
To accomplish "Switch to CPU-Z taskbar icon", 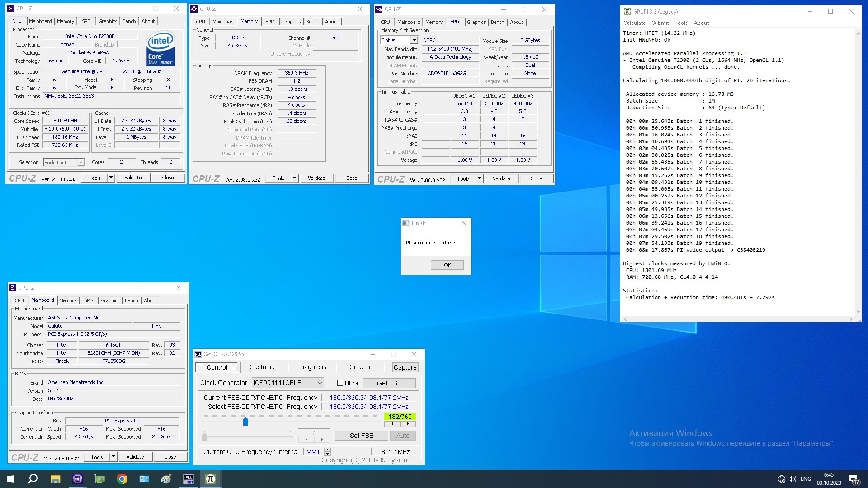I will tap(78, 479).
